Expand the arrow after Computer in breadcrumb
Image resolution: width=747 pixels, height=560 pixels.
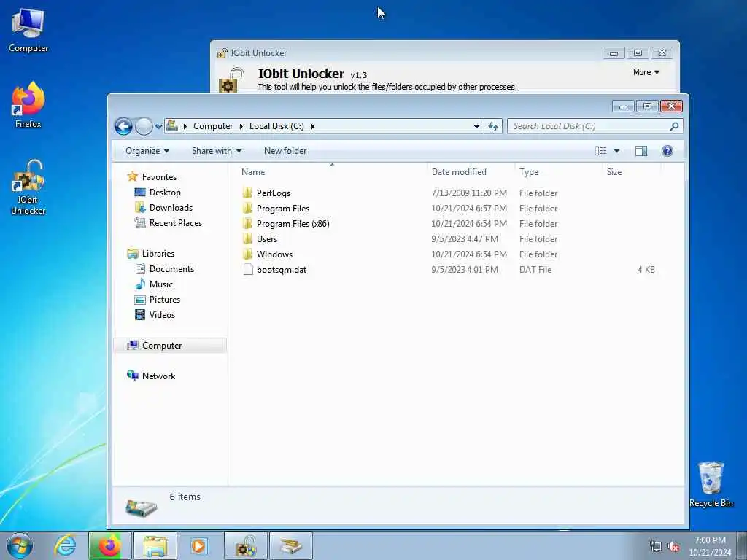click(241, 126)
